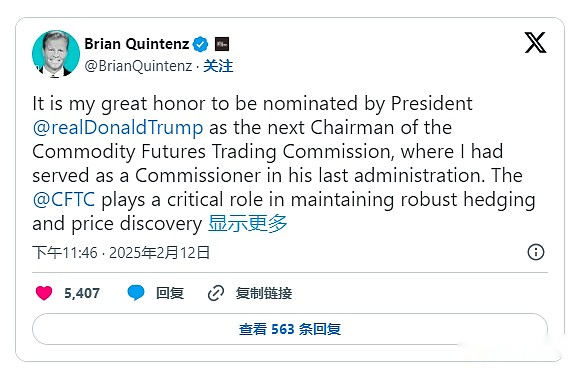
Task: View all replies via 查看 563 条回复
Action: point(290,329)
